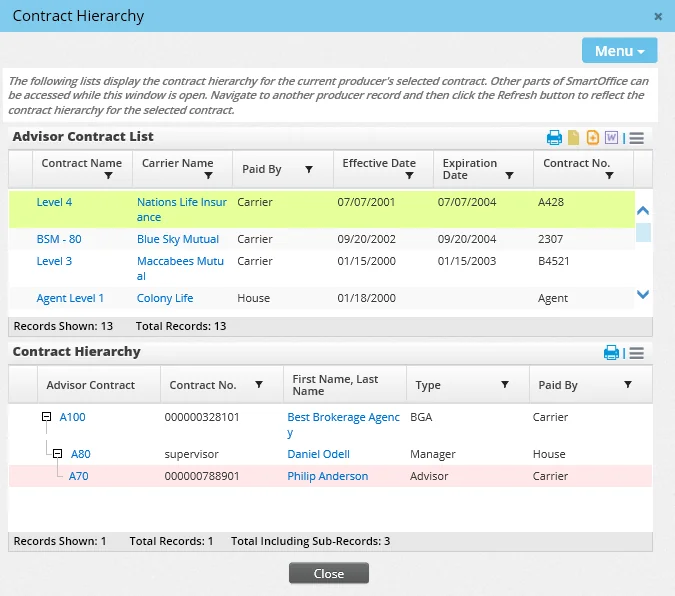Click the yellow note icon in Advisor Contract List
This screenshot has width=675, height=596.
(573, 138)
